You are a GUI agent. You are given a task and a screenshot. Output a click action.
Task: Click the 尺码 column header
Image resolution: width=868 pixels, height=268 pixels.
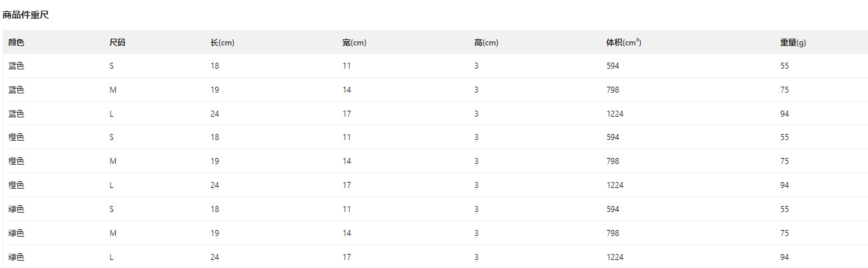coord(117,43)
